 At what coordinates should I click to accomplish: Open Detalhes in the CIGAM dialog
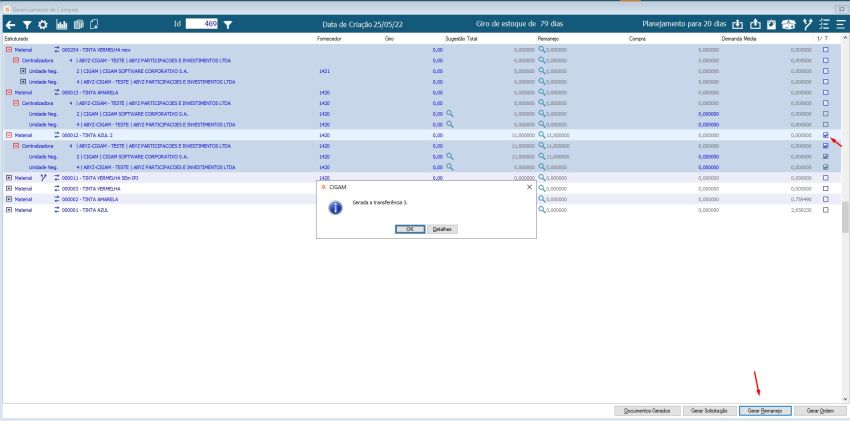pos(442,229)
